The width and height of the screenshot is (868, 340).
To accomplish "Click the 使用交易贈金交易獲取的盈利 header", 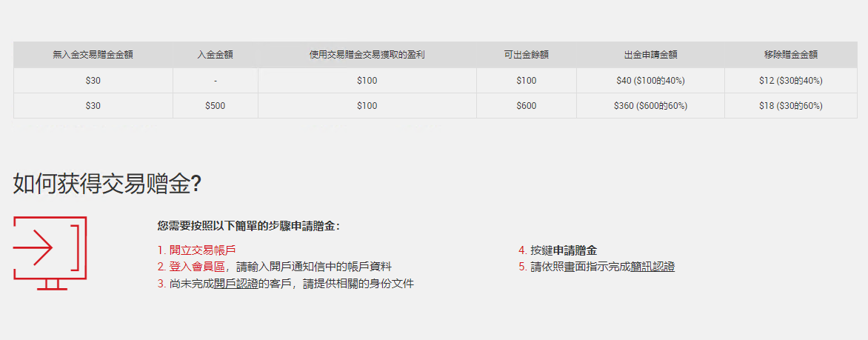I will [367, 55].
